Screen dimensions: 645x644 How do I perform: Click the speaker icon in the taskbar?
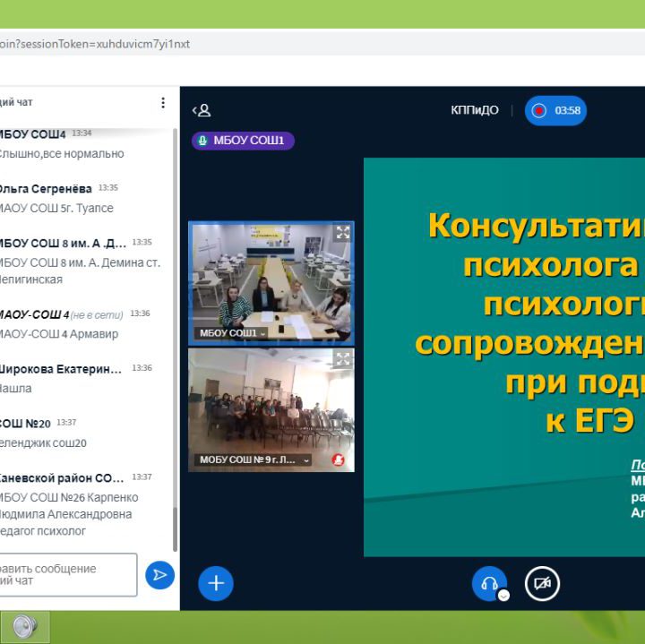24,627
